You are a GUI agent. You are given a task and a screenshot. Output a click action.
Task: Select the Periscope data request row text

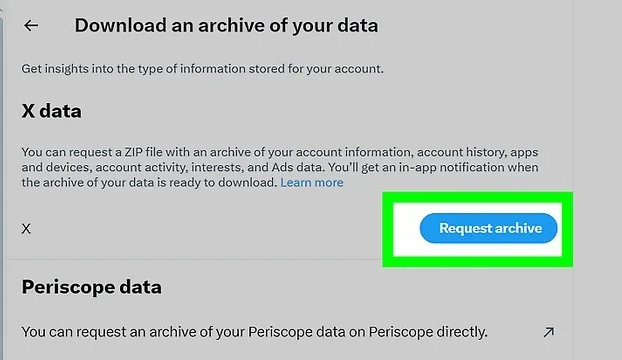(x=254, y=332)
